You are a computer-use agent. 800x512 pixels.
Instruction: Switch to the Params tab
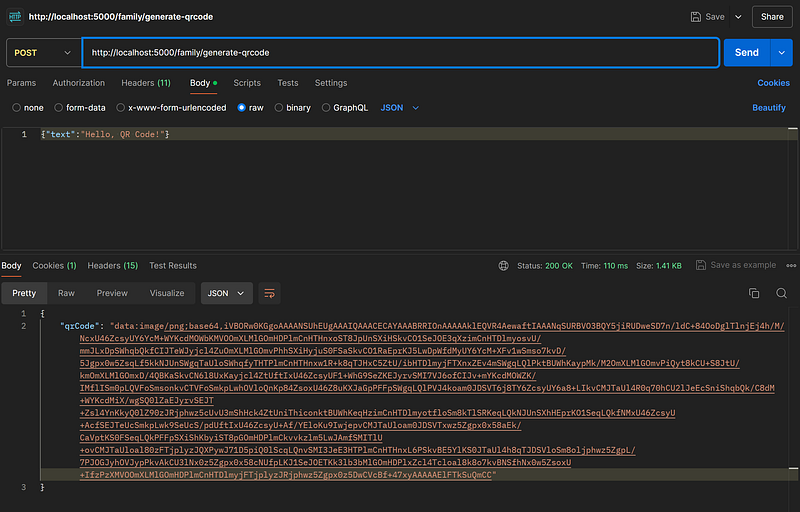pos(21,83)
